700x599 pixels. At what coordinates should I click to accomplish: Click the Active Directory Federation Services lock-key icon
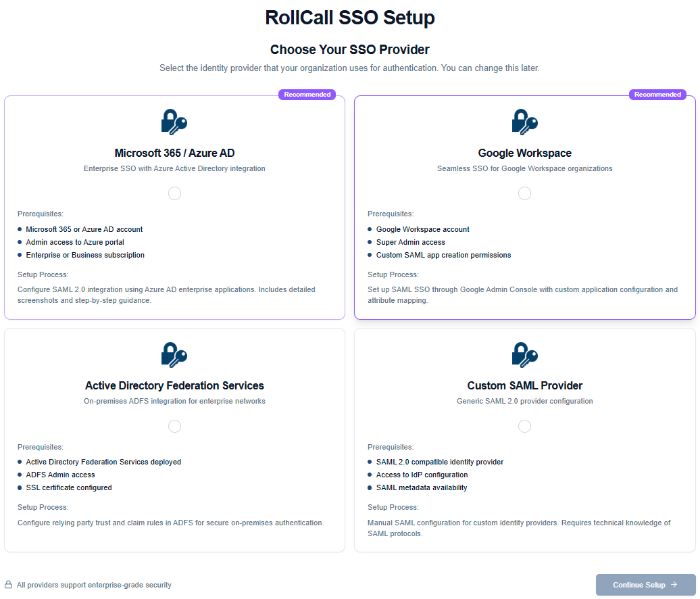174,355
